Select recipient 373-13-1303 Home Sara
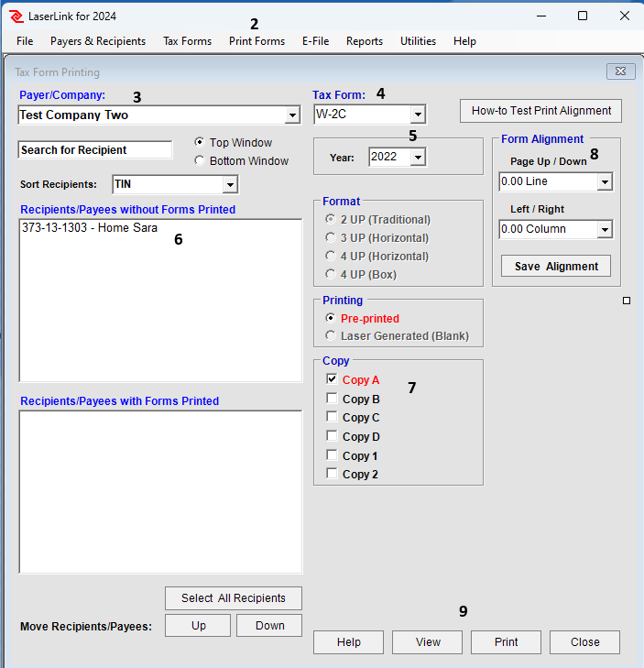The height and width of the screenshot is (668, 644). tap(90, 228)
